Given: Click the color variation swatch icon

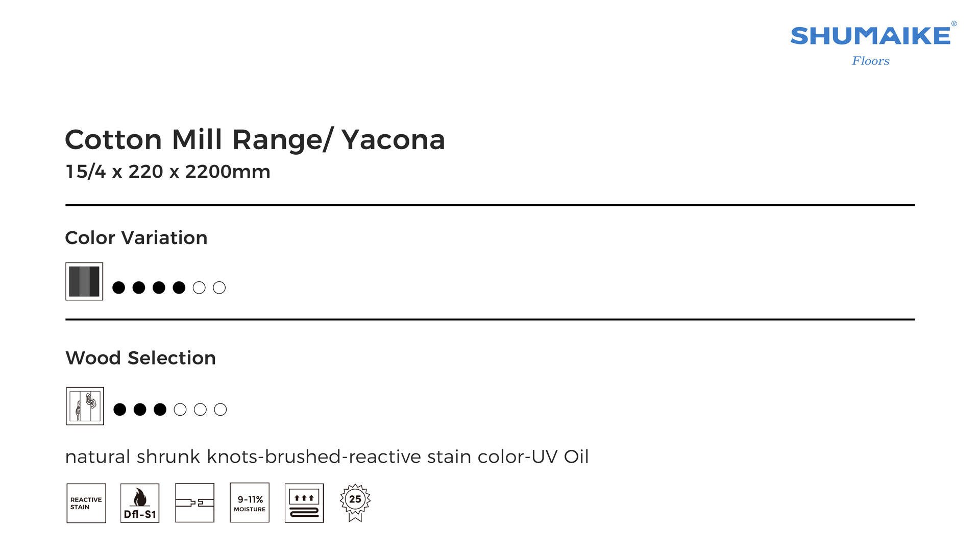Looking at the screenshot, I should (84, 281).
